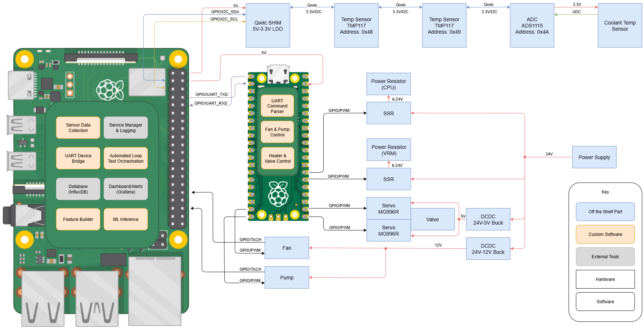
Task: Click the Raspberry Pi logo on the large board
Action: [109, 90]
